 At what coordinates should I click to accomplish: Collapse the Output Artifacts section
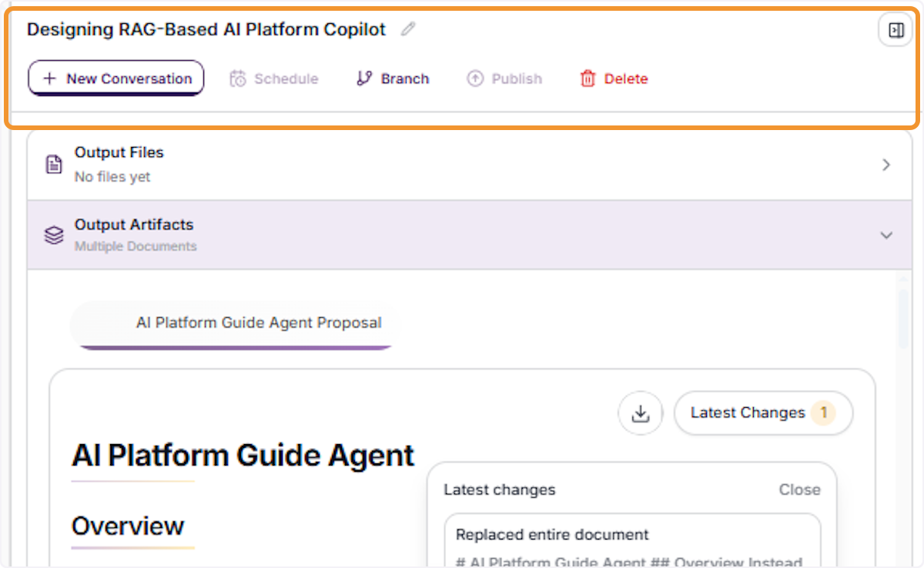(x=886, y=236)
